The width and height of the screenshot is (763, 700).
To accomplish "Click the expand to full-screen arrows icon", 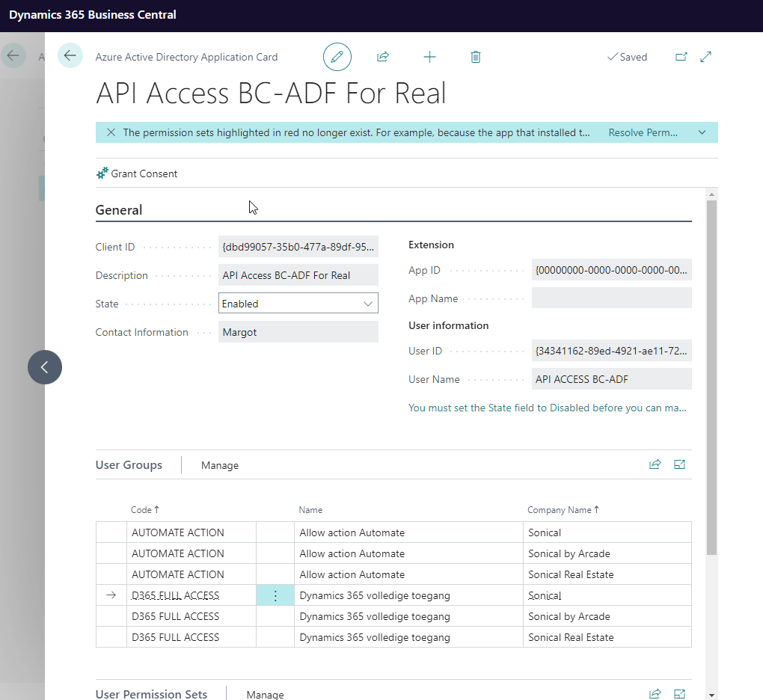I will [x=705, y=57].
